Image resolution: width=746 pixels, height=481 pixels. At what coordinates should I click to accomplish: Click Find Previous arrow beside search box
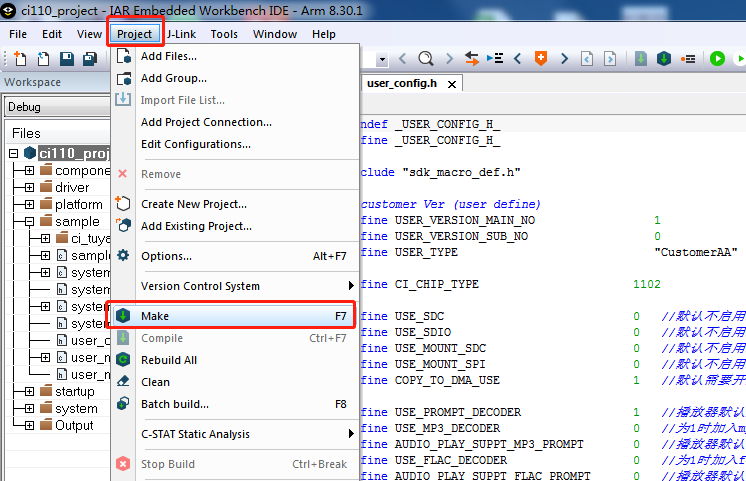[402, 59]
